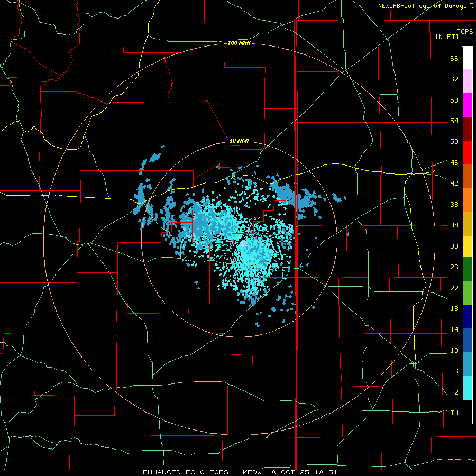476x476 pixels.
Task: Click the 42 legend value label
Action: [x=454, y=184]
